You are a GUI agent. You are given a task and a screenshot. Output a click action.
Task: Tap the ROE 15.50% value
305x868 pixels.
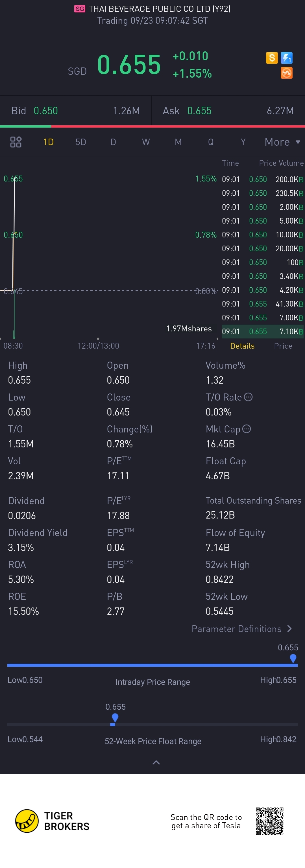coord(24,611)
